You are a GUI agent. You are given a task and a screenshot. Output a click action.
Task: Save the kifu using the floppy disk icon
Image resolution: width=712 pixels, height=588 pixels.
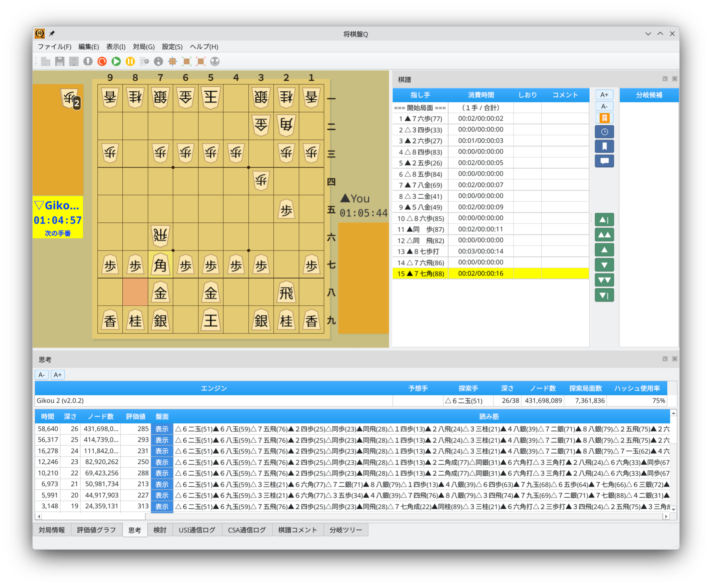[60, 62]
